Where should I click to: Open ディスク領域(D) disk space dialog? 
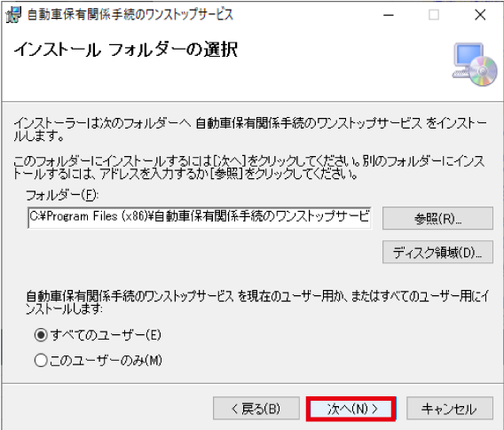point(437,252)
